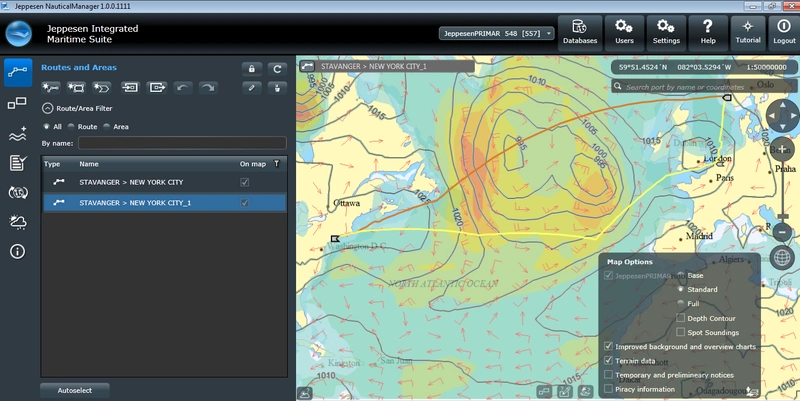
Task: Open the waves-plus sidebar icon
Action: click(x=17, y=134)
